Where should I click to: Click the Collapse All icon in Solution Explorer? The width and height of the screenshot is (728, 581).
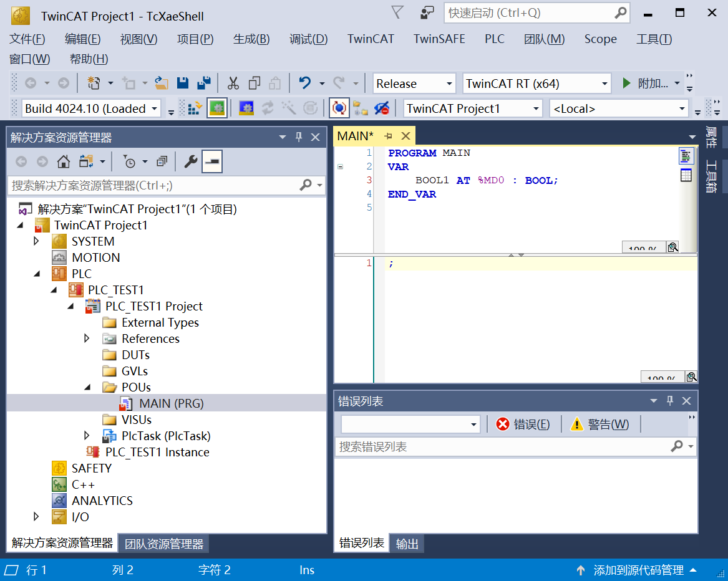(x=162, y=161)
